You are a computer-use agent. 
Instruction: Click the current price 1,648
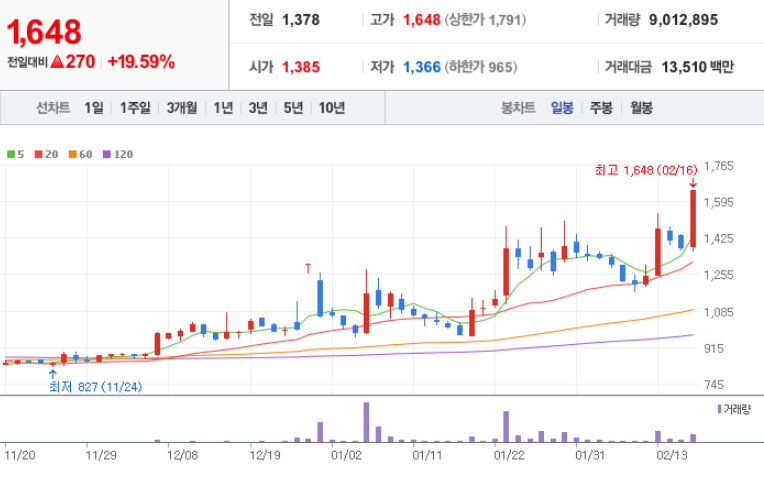click(x=44, y=33)
